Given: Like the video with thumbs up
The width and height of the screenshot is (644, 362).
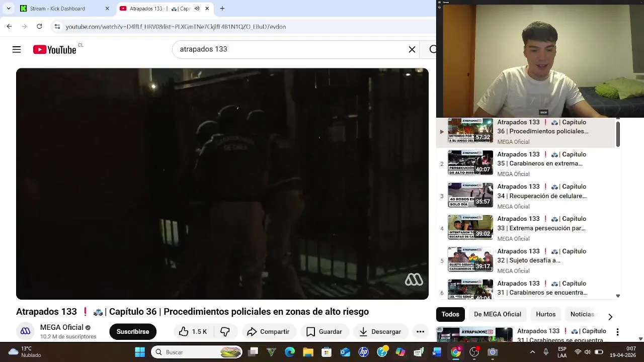Looking at the screenshot, I should (x=193, y=331).
